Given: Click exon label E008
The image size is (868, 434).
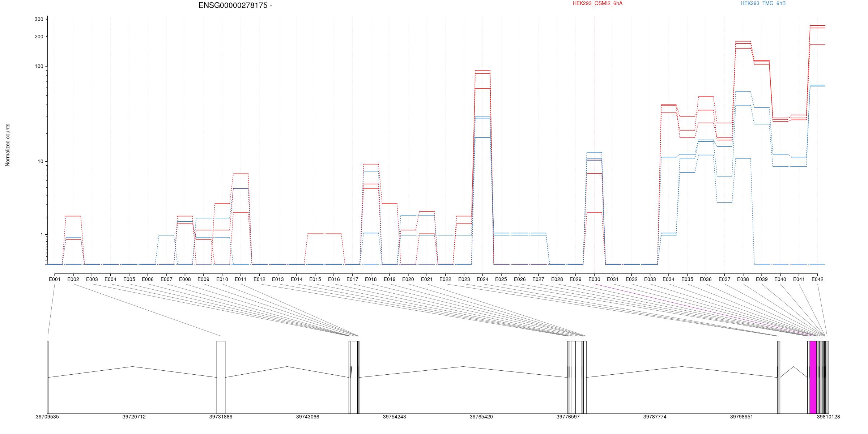Looking at the screenshot, I should (185, 279).
